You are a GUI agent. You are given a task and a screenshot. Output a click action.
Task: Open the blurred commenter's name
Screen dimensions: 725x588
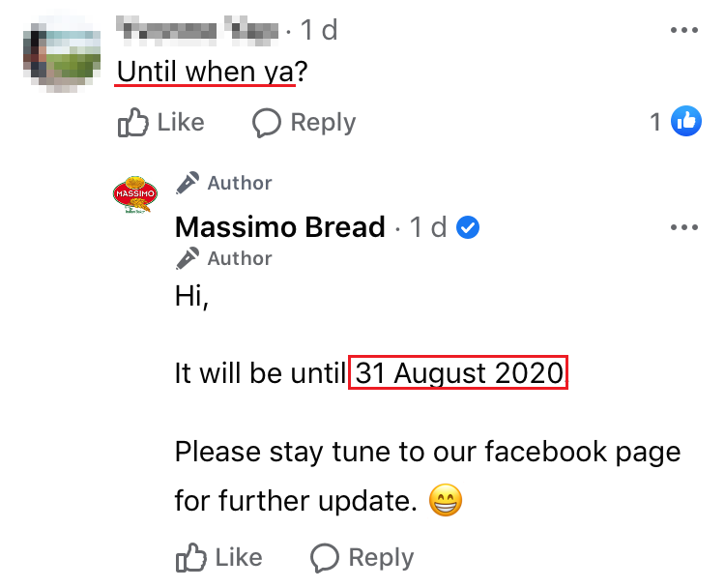click(197, 31)
